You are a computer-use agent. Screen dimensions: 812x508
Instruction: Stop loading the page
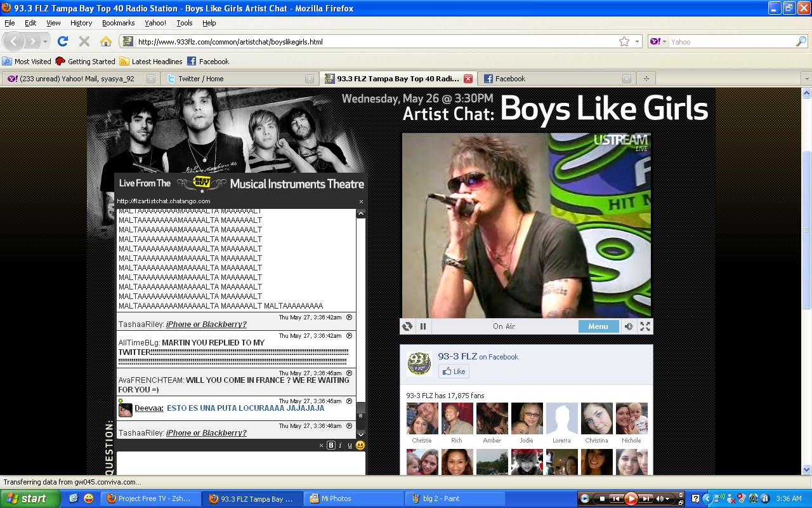84,41
